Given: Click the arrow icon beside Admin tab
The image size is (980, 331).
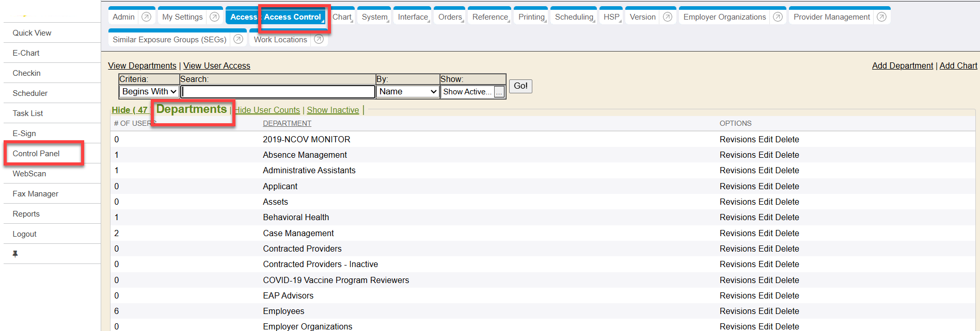Looking at the screenshot, I should [147, 17].
